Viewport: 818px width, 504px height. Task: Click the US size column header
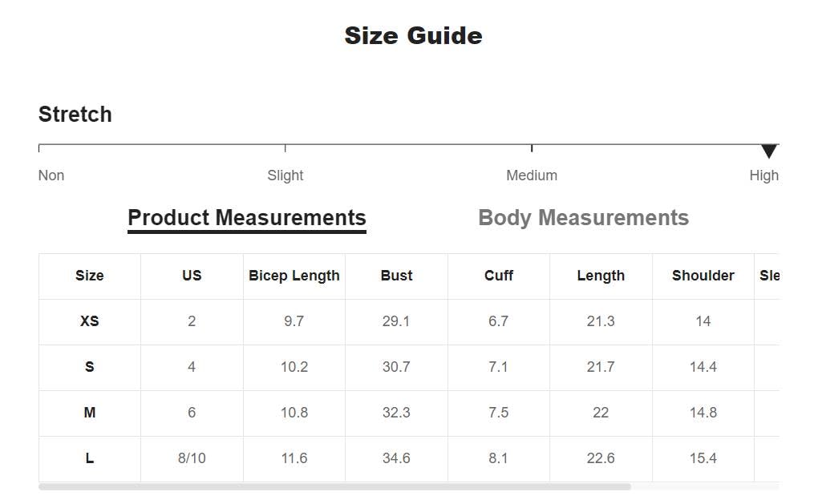pos(192,276)
